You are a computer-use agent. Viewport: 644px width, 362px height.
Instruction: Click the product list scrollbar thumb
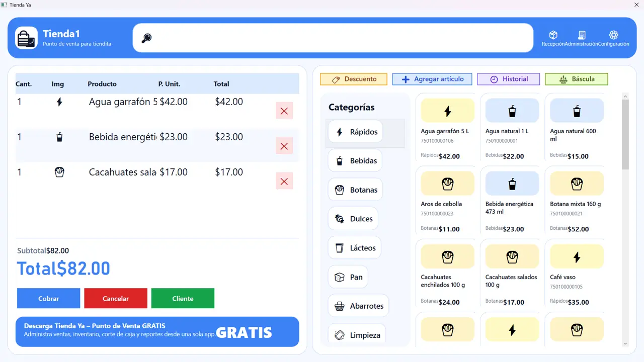pyautogui.click(x=625, y=134)
